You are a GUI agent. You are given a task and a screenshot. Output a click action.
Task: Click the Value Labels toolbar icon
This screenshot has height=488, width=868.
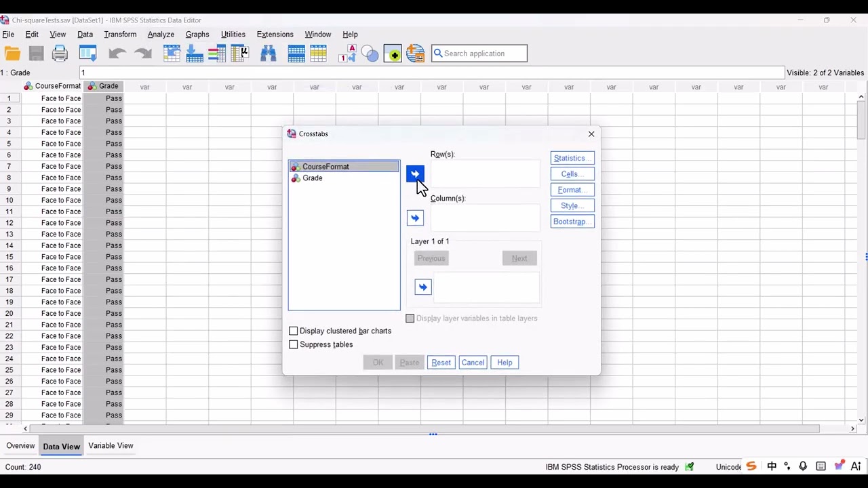click(347, 54)
